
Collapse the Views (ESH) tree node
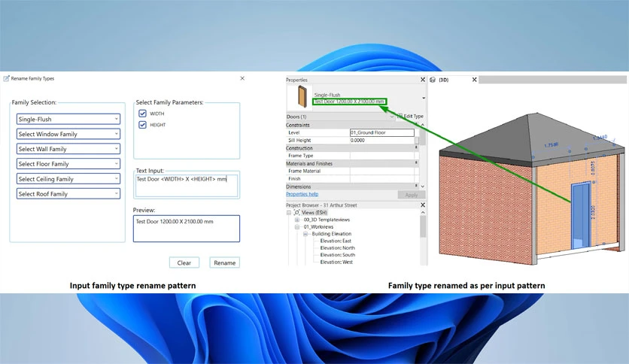coord(289,213)
